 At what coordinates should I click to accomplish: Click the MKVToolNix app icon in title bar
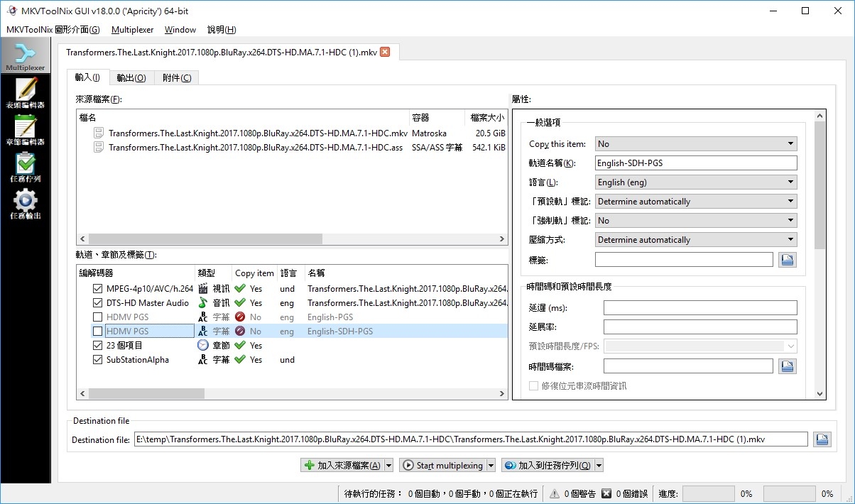click(x=13, y=11)
